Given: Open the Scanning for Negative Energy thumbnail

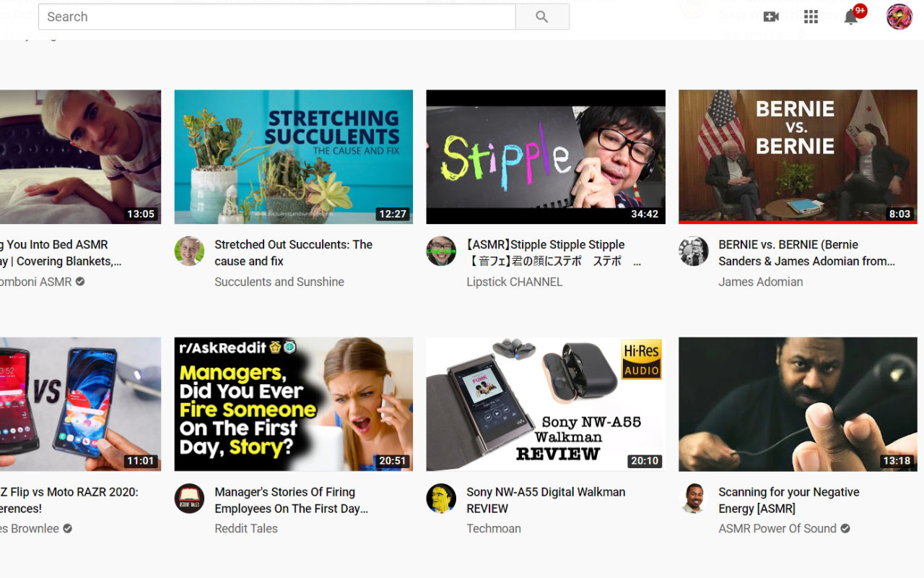Looking at the screenshot, I should coord(798,404).
